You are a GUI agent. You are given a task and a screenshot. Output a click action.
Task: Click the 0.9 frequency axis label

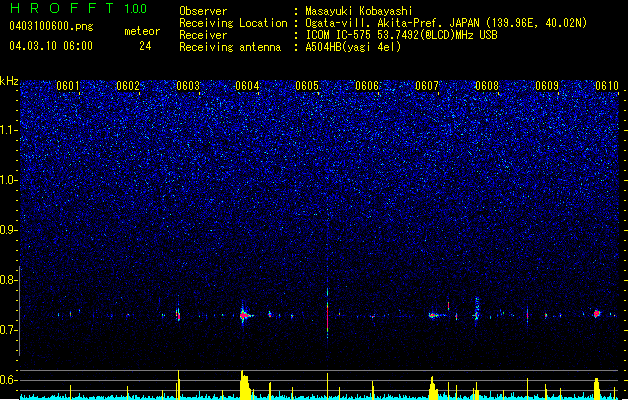click(x=8, y=229)
